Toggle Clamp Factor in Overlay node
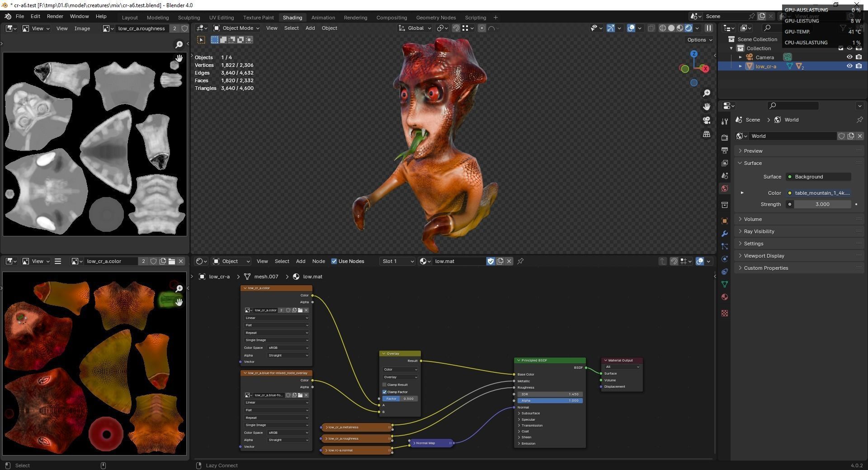868x470 pixels. [x=384, y=392]
